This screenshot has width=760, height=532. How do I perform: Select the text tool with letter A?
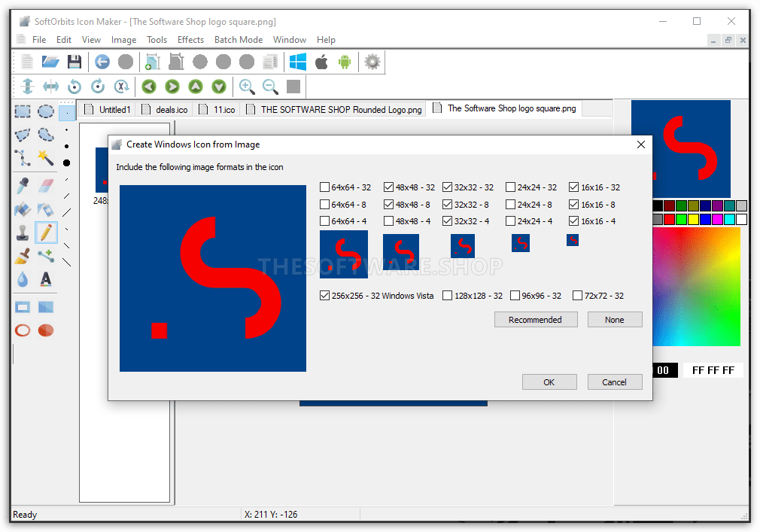(46, 280)
